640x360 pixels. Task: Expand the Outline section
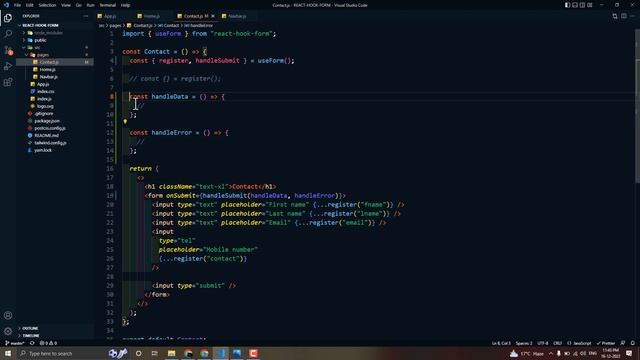(29, 328)
